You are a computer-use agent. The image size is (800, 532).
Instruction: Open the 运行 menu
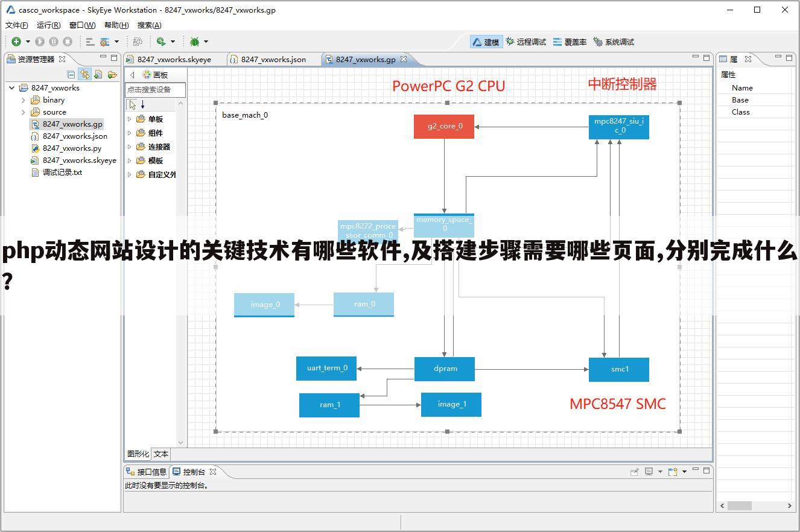coord(47,25)
